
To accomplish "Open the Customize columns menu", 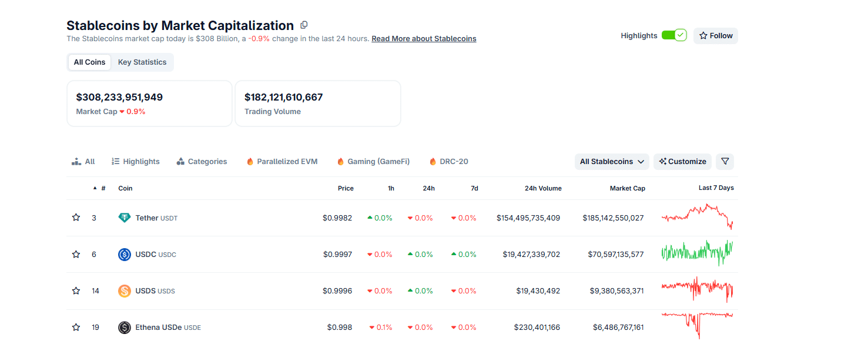I will tap(682, 162).
